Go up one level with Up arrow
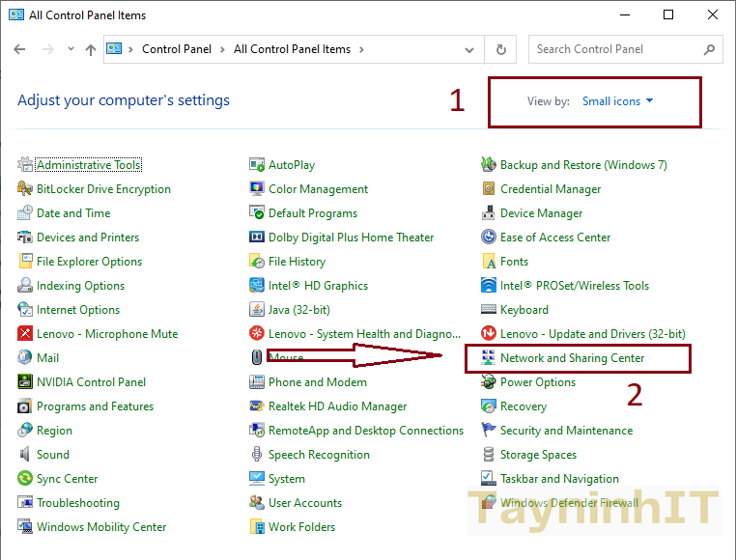 90,49
